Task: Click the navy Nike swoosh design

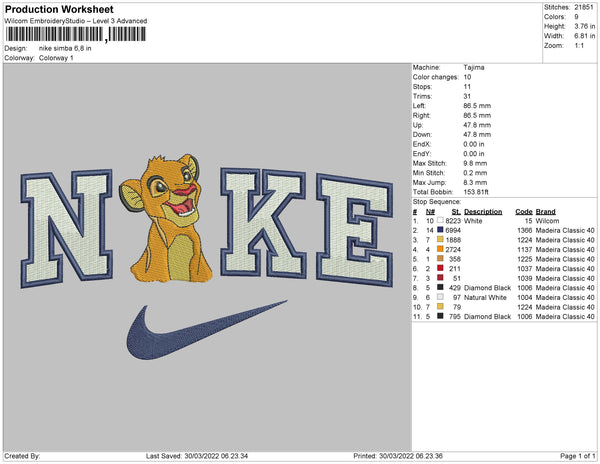Action: click(207, 330)
